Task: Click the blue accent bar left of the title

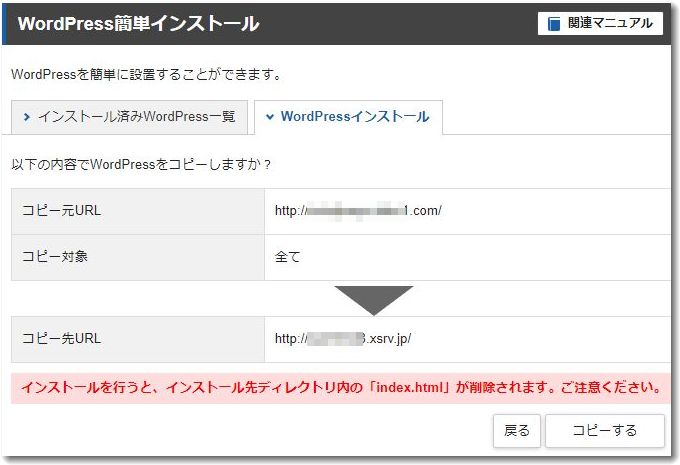Action: click(x=5, y=24)
